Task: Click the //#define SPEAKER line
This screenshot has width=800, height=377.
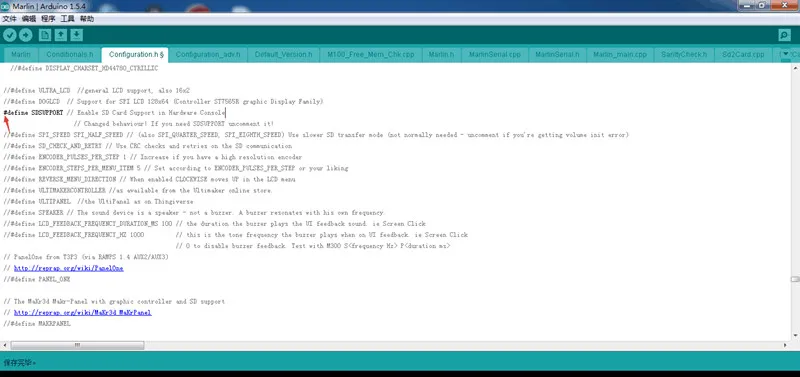Action: [194, 213]
